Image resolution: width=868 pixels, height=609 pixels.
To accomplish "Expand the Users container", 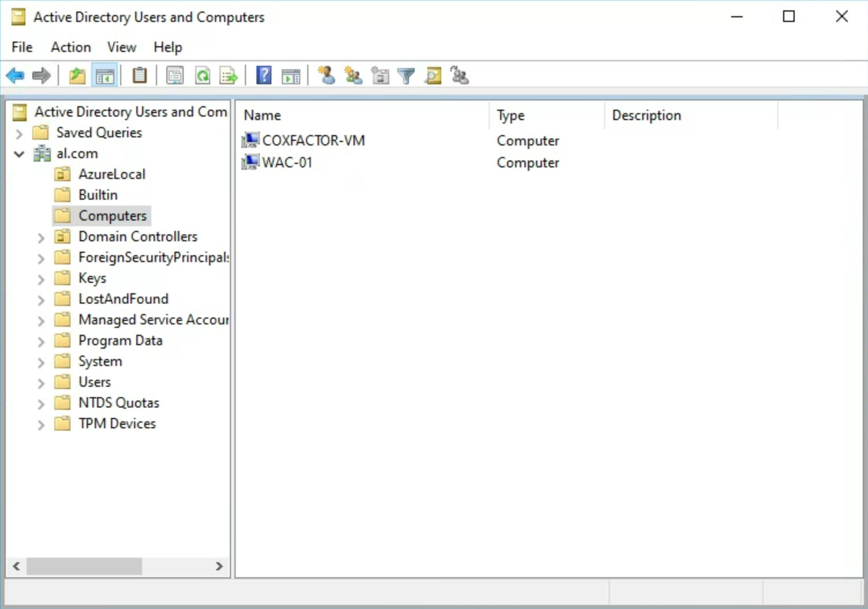I will pyautogui.click(x=41, y=383).
